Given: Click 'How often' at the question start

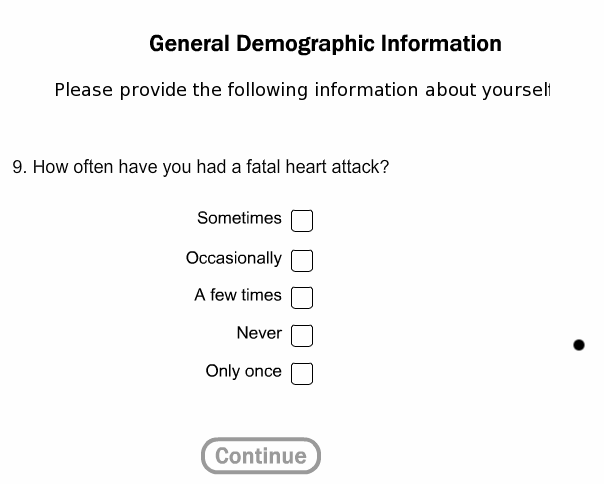Looking at the screenshot, I should click(x=73, y=167).
